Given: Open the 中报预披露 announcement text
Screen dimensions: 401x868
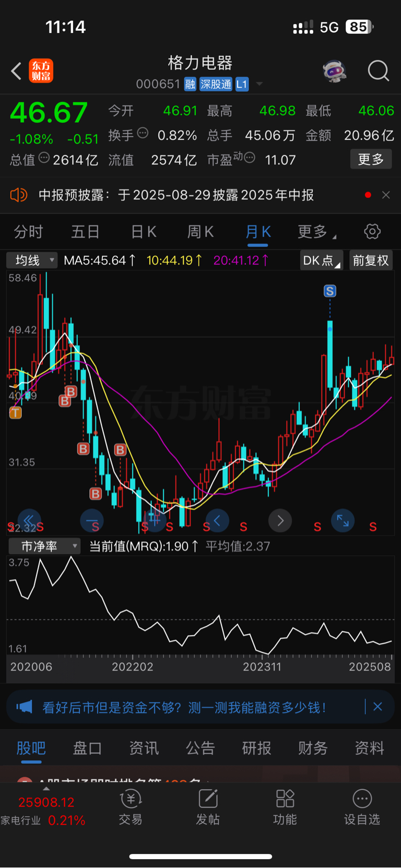Looking at the screenshot, I should point(176,195).
